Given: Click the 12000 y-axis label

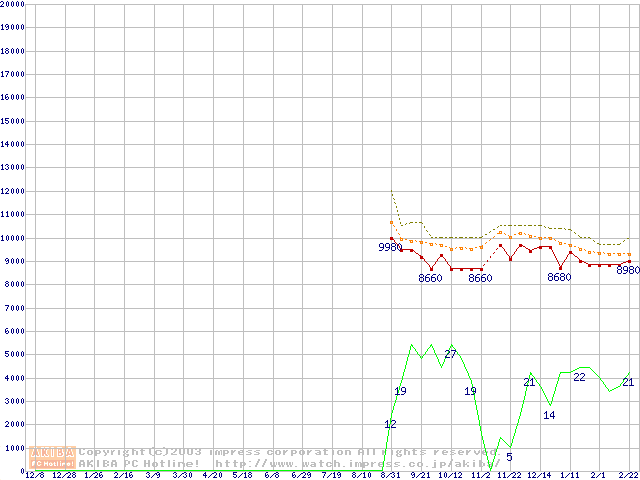Looking at the screenshot, I should coord(12,191).
